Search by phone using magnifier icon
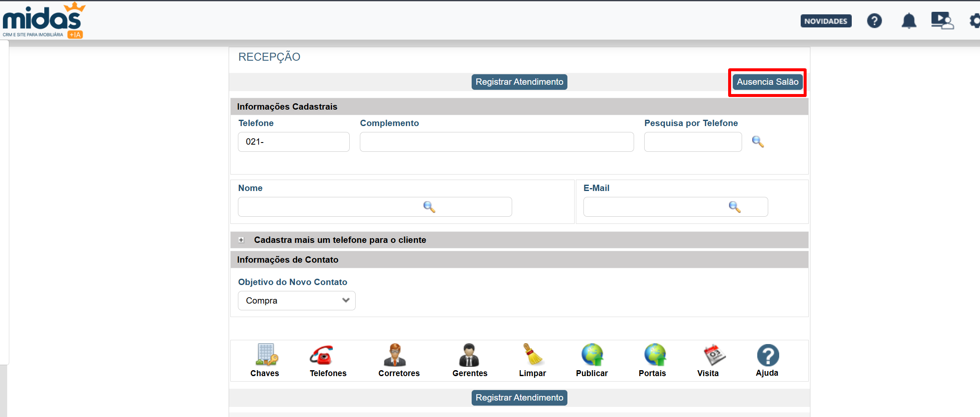 pyautogui.click(x=758, y=142)
